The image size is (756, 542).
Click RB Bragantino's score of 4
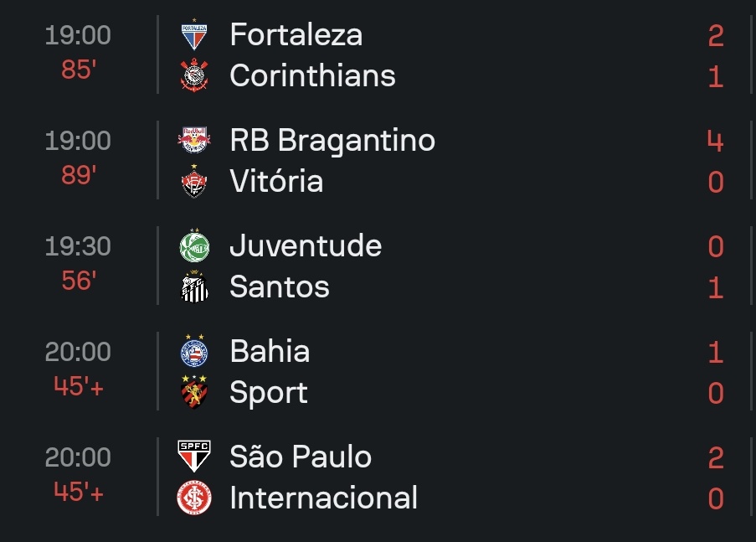[x=715, y=141]
